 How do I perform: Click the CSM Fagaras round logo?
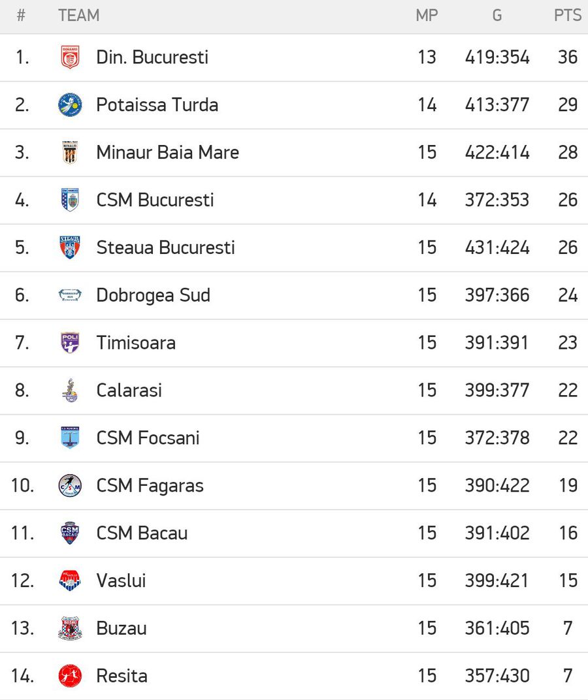70,485
